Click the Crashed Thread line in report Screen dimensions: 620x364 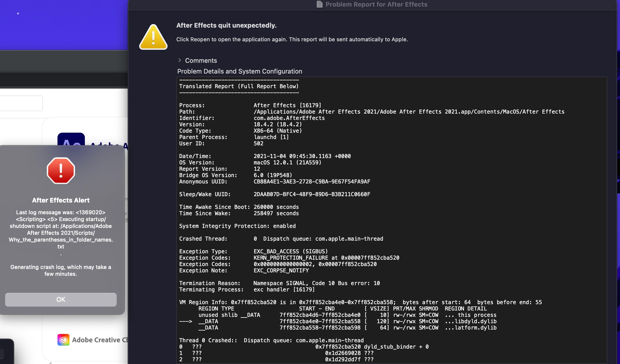tap(281, 239)
